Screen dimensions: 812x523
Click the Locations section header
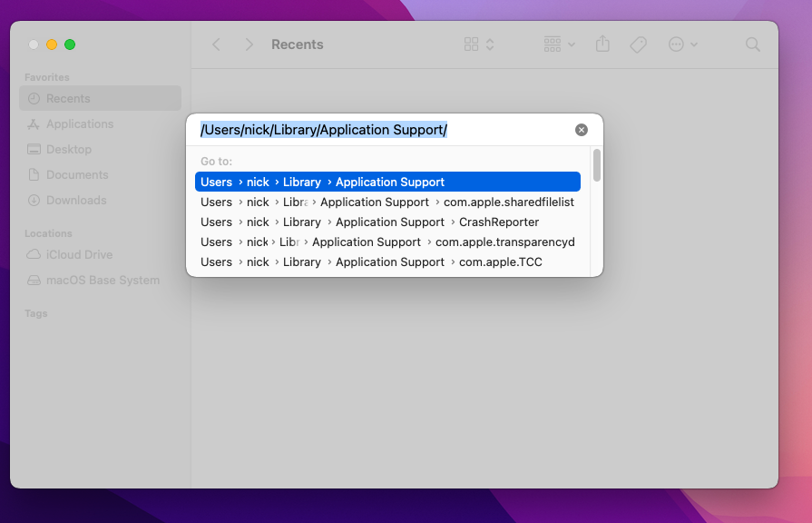48,233
